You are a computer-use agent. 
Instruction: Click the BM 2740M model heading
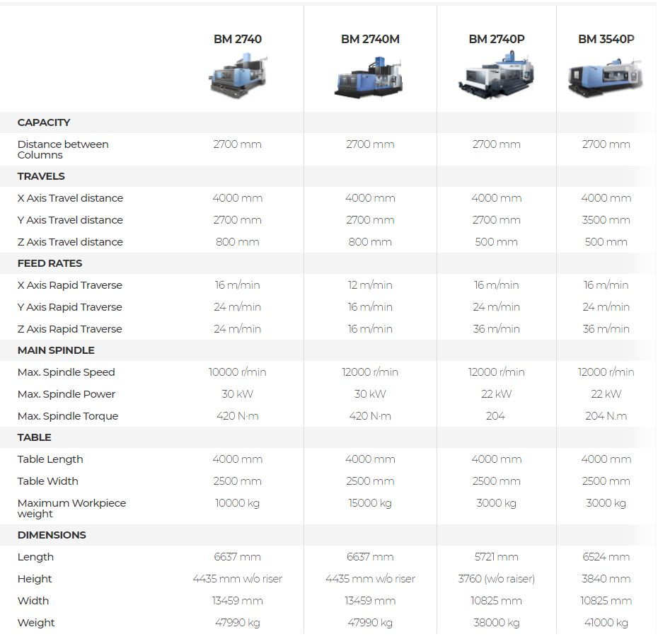pos(370,39)
